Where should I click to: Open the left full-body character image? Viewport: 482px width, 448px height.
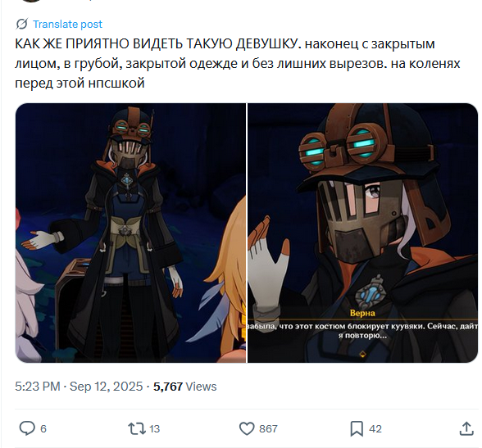[130, 233]
